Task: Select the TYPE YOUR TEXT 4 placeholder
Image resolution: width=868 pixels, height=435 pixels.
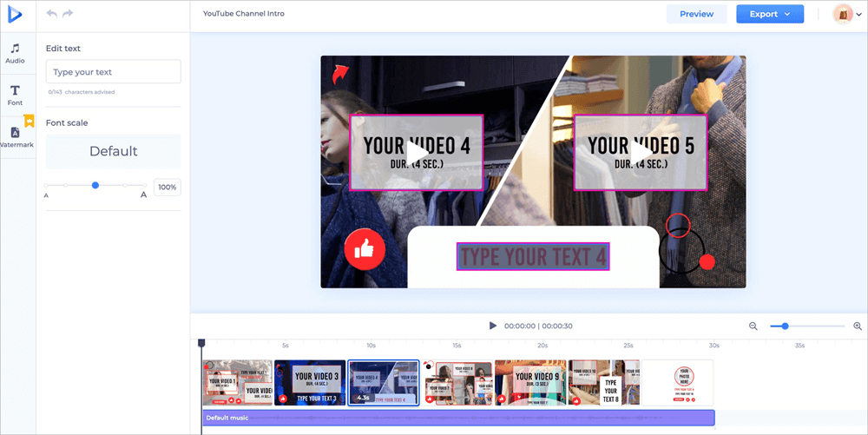Action: pyautogui.click(x=533, y=256)
